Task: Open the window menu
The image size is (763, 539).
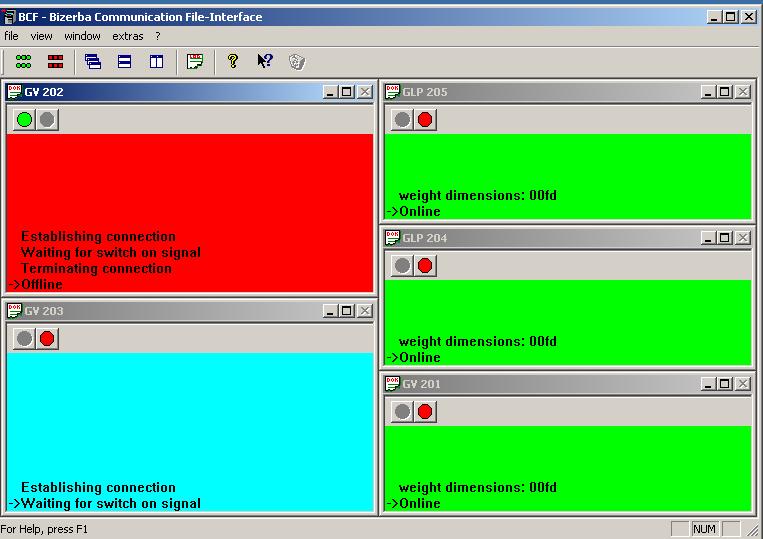Action: click(x=82, y=36)
